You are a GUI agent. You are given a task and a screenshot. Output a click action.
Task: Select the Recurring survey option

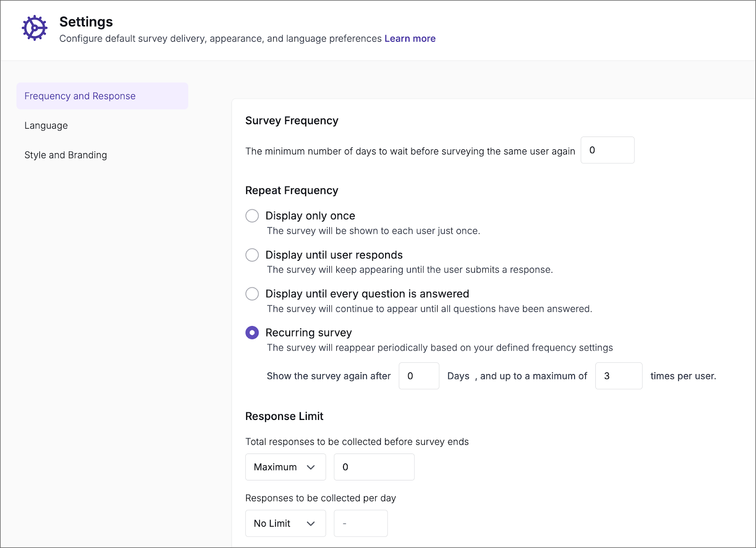click(252, 333)
